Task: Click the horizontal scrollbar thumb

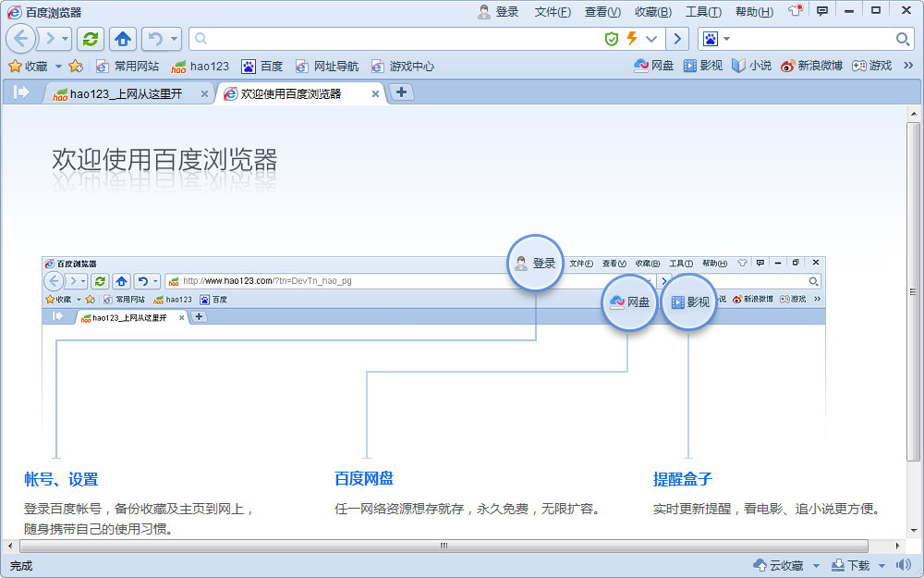Action: point(444,546)
